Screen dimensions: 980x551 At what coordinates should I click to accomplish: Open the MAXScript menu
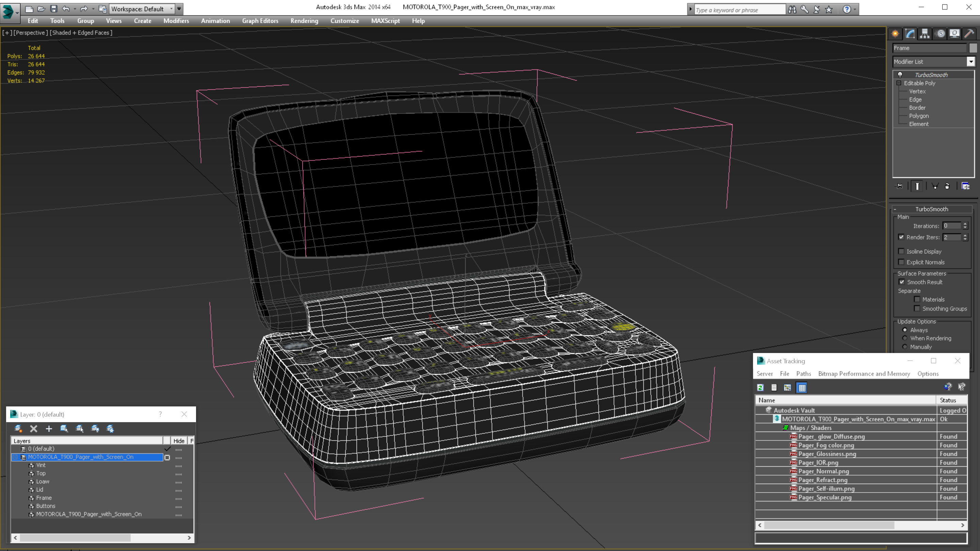pyautogui.click(x=386, y=21)
